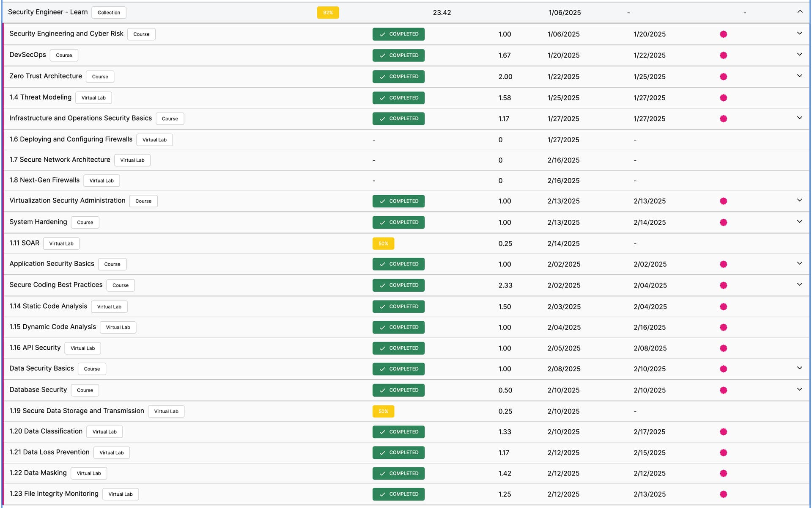The width and height of the screenshot is (812, 508).
Task: Click the pink badge for Database Security row
Action: (x=723, y=390)
